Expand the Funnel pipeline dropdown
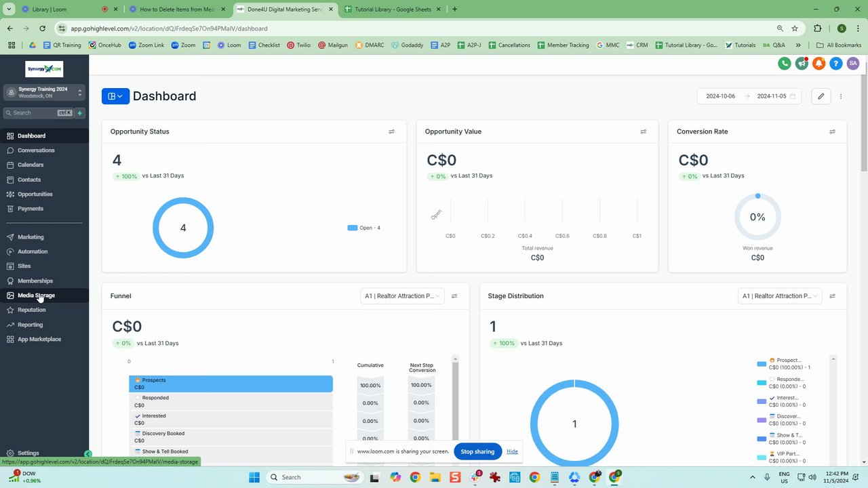Screen dimensions: 868x488 tap(403, 296)
